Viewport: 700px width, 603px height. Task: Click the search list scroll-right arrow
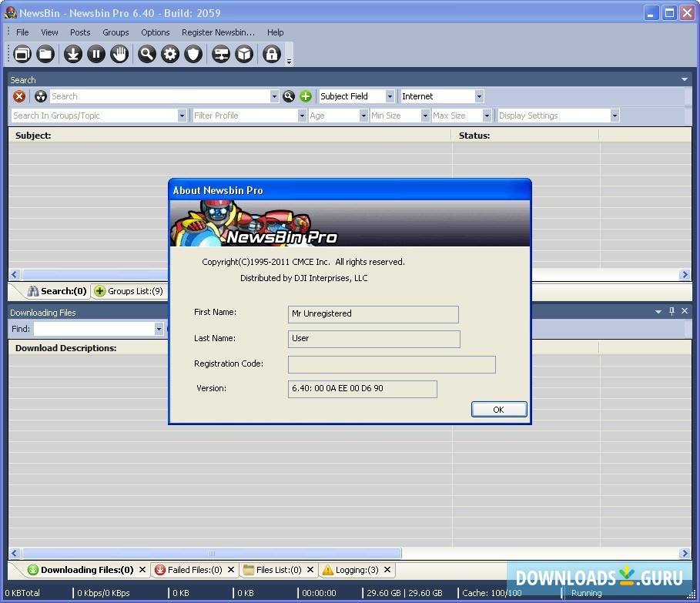[x=685, y=274]
